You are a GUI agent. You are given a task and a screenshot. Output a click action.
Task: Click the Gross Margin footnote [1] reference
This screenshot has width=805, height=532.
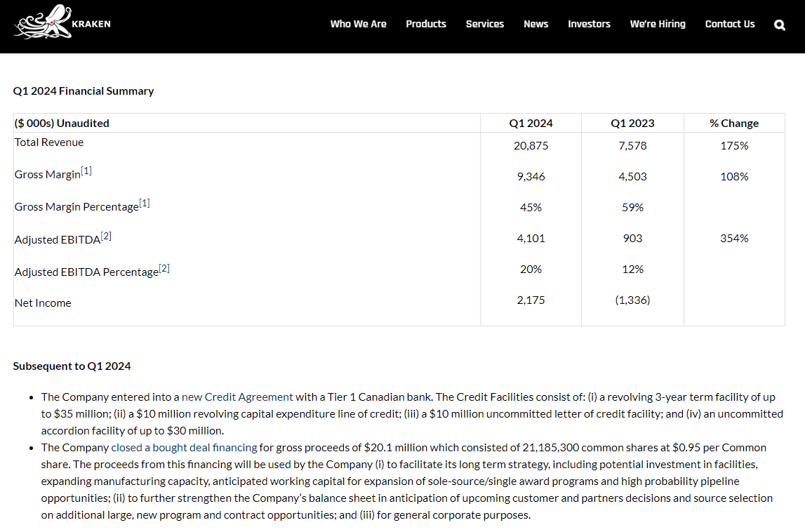pos(86,171)
